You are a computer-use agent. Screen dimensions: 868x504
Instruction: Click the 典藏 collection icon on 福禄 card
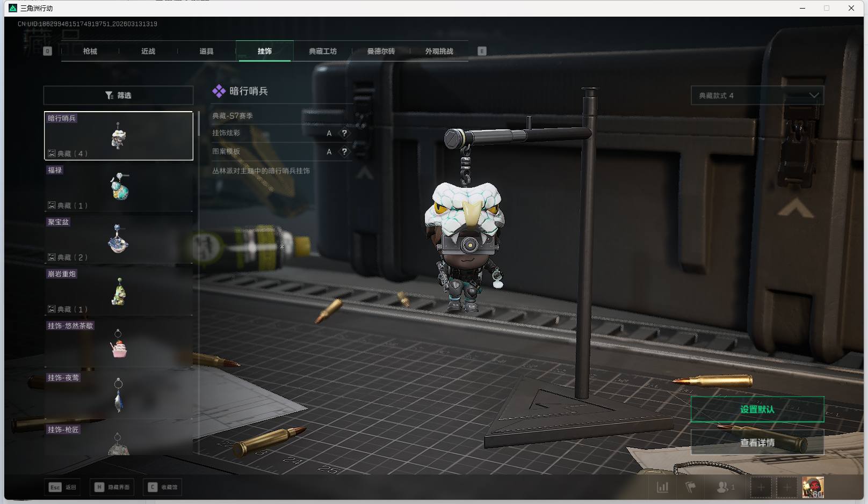[52, 206]
